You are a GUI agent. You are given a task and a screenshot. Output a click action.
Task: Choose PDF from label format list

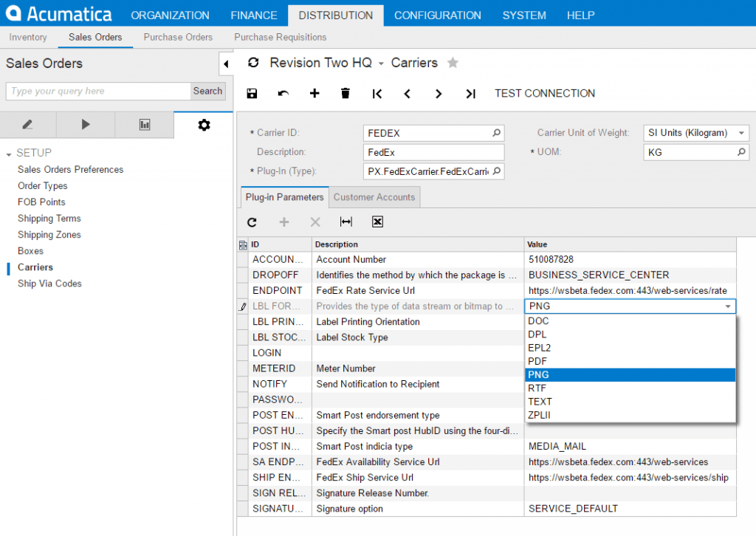[630, 362]
